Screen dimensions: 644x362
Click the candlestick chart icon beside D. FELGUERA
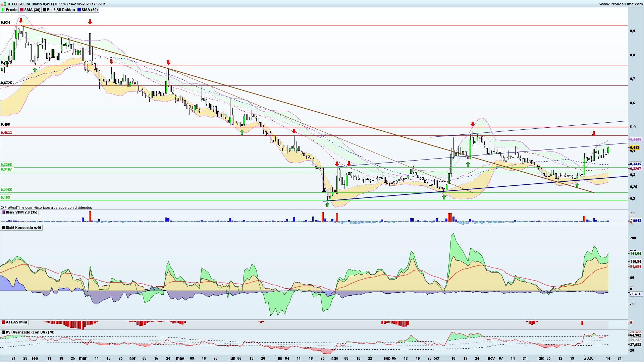[3, 4]
